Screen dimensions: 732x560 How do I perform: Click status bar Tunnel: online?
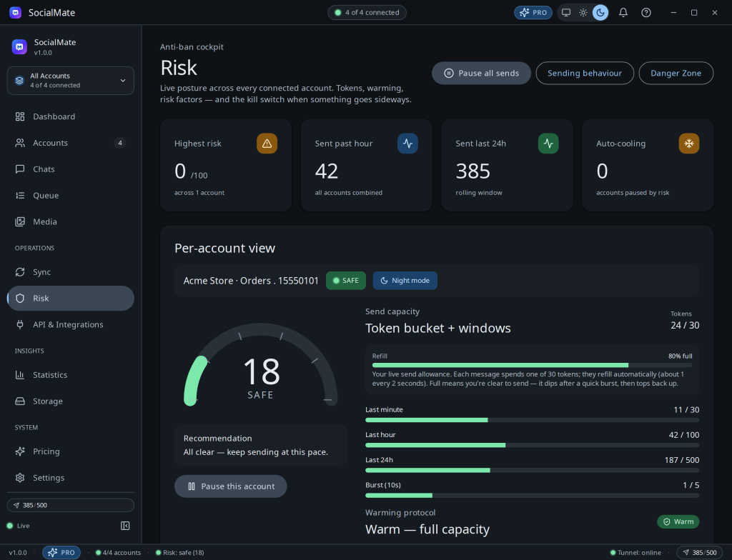click(x=635, y=553)
